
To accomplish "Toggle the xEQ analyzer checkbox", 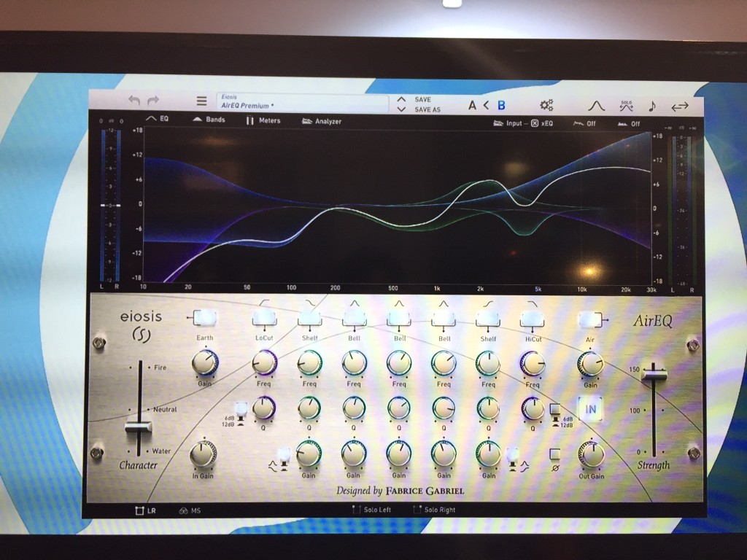I will 535,123.
